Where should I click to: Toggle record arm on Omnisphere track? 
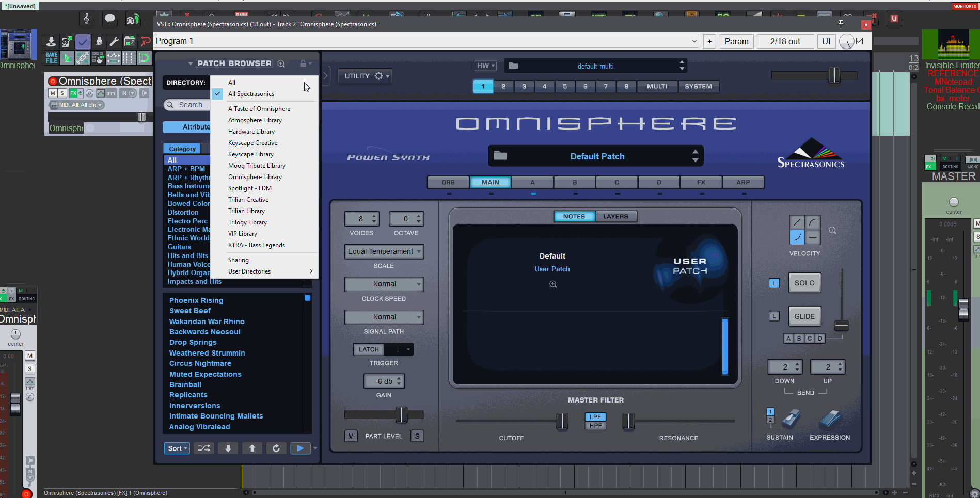point(53,81)
